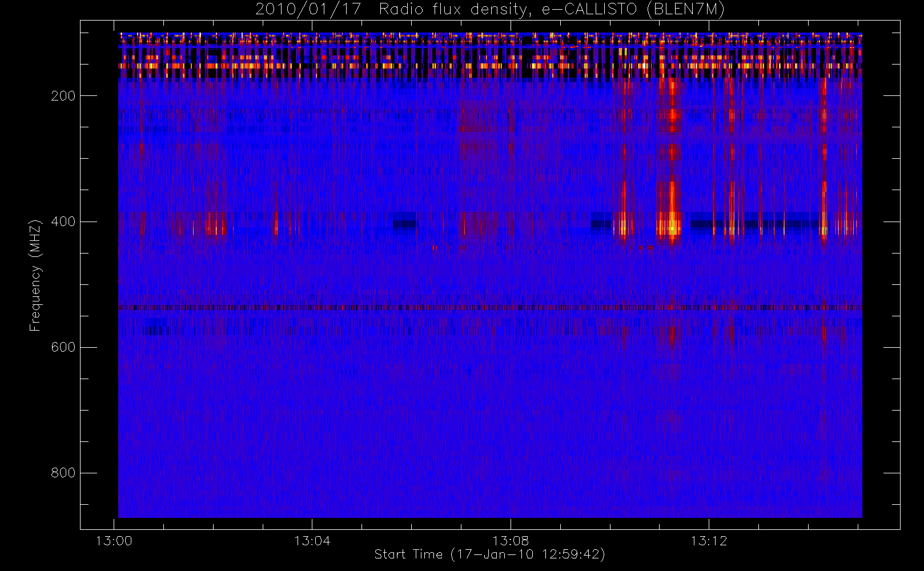The width and height of the screenshot is (924, 571).
Task: Click the 800 frequency tick label
Action: [x=63, y=473]
